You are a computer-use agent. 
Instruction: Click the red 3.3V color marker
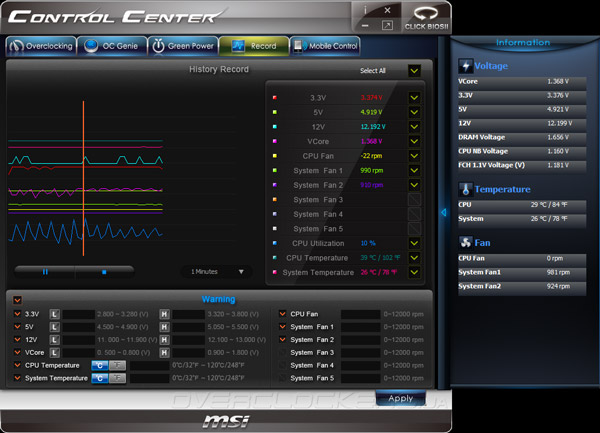(274, 98)
